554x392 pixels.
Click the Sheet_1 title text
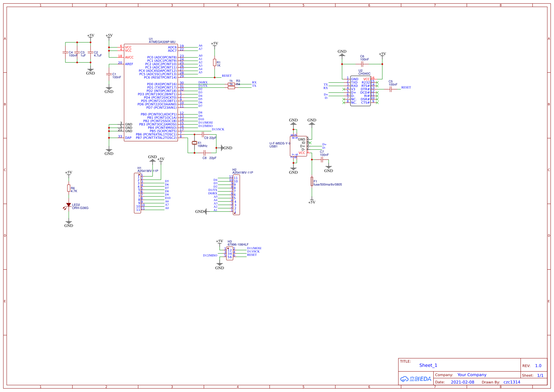428,366
